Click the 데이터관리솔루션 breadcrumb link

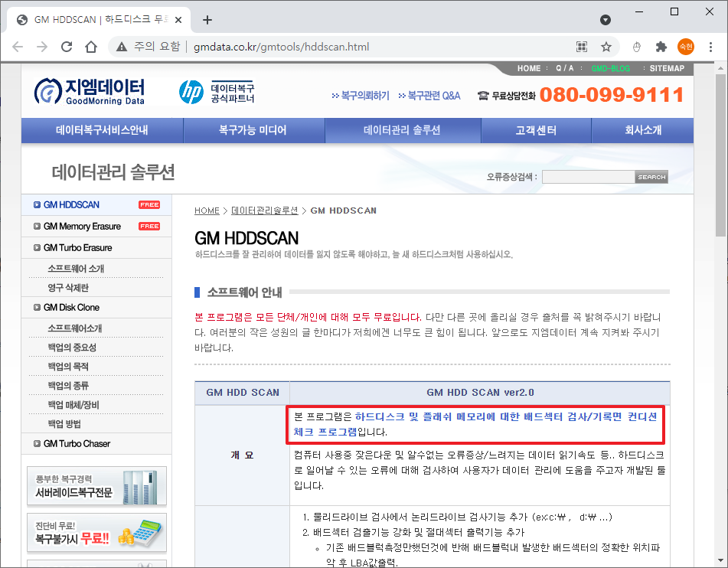pyautogui.click(x=265, y=211)
